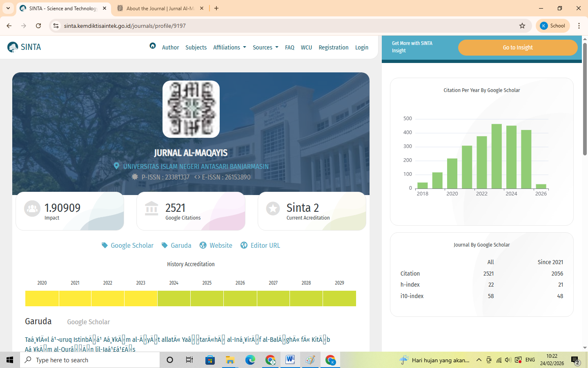Viewport: 588px width, 368px height.
Task: Switch to the Google Scholar articles tab
Action: (x=89, y=322)
